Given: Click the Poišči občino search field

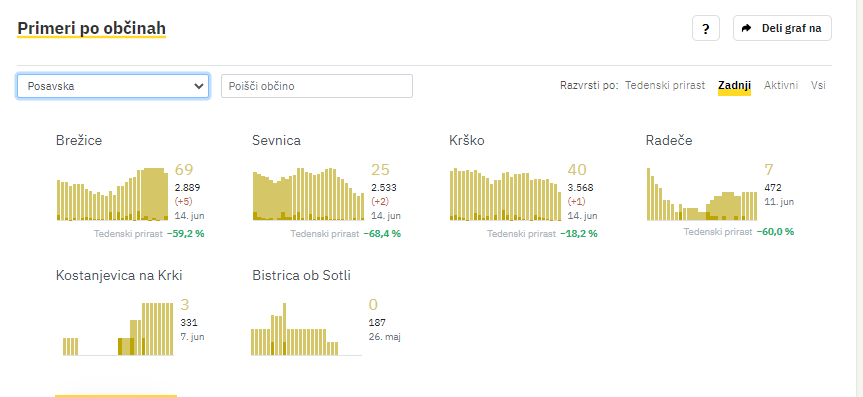Looking at the screenshot, I should (x=316, y=86).
